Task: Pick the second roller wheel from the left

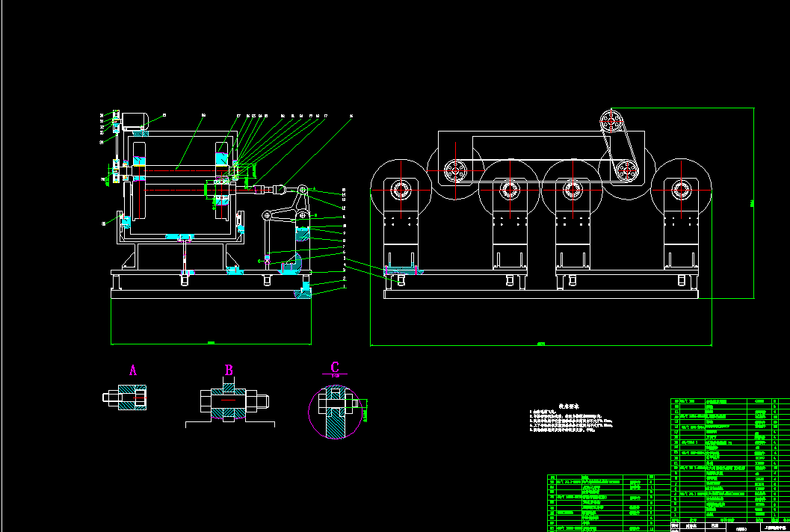Action: [510, 190]
